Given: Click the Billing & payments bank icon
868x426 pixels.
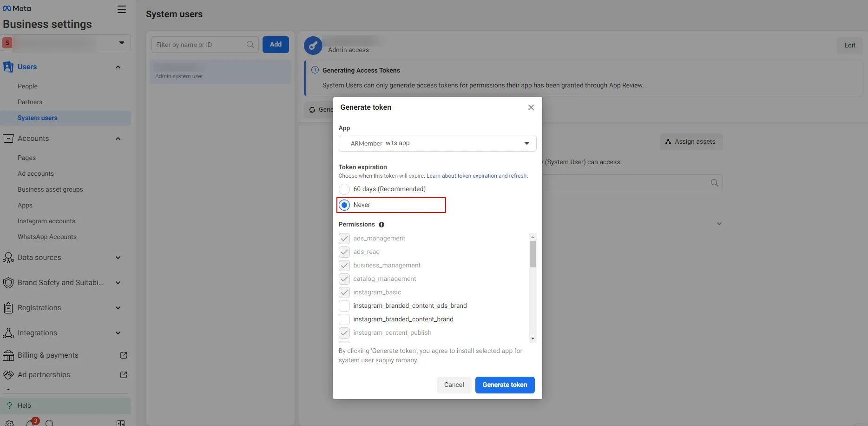Looking at the screenshot, I should point(8,355).
